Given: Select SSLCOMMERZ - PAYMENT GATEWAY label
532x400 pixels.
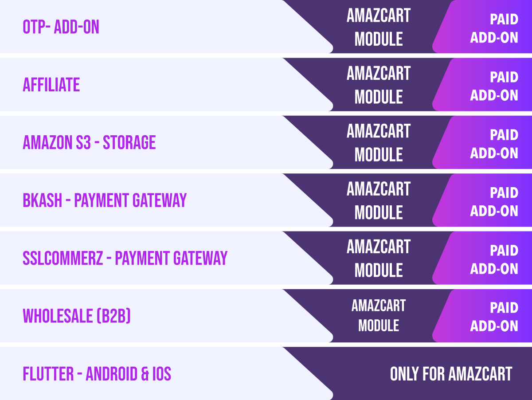Looking at the screenshot, I should (x=125, y=258).
